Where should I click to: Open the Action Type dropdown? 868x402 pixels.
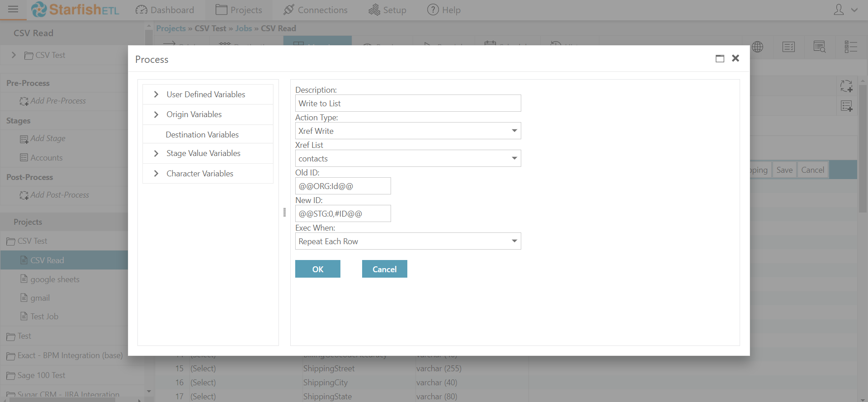tap(408, 131)
